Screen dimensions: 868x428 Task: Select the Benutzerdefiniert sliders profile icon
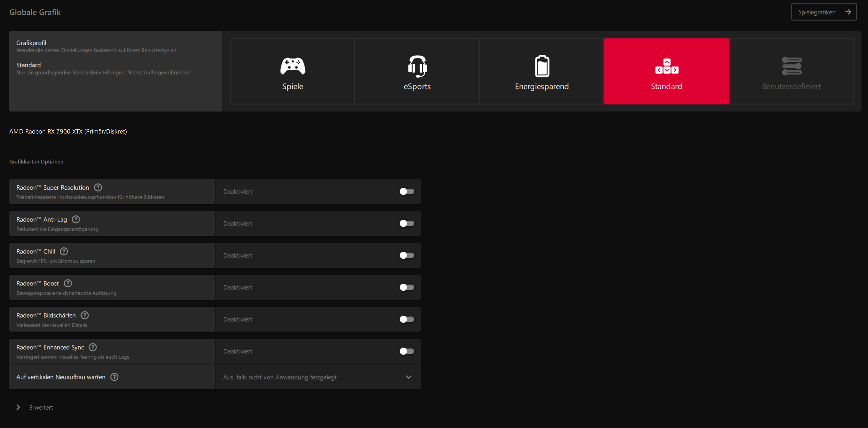[x=791, y=66]
